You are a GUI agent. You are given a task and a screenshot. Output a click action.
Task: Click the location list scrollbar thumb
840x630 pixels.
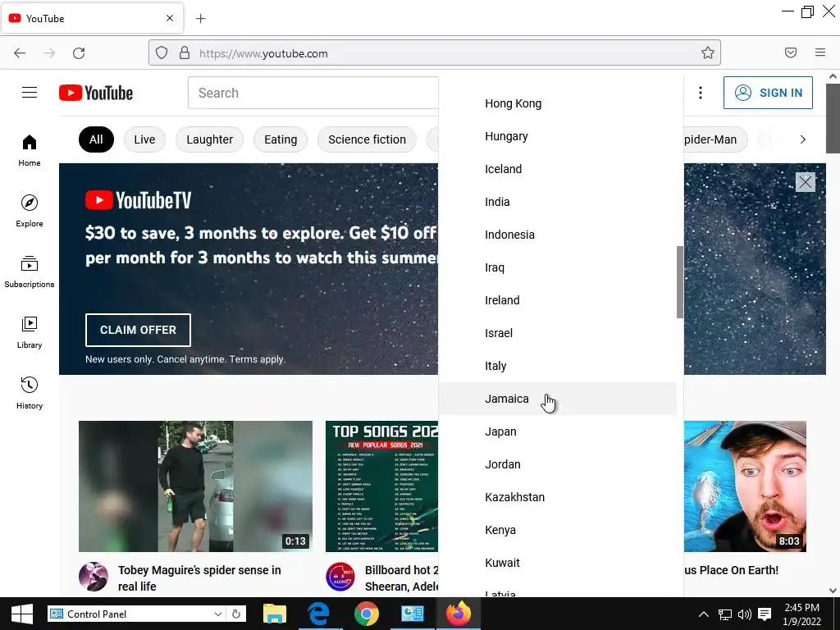pyautogui.click(x=680, y=282)
